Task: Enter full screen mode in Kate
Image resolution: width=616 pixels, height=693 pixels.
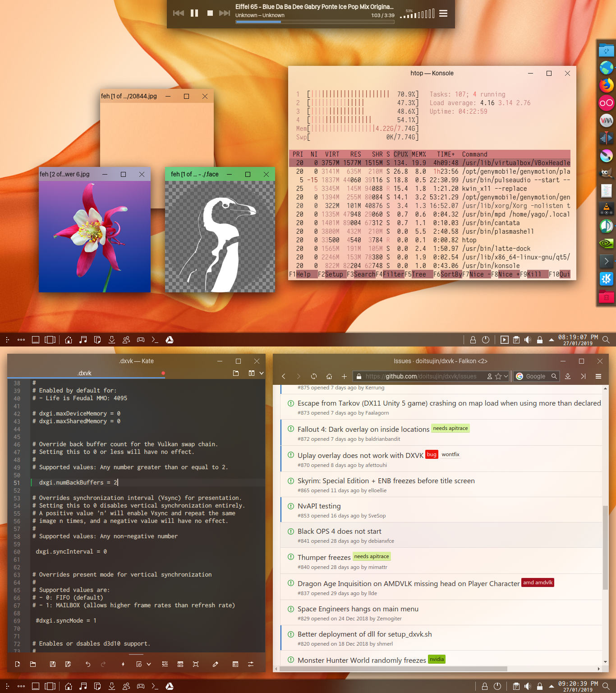Action: pos(196,664)
